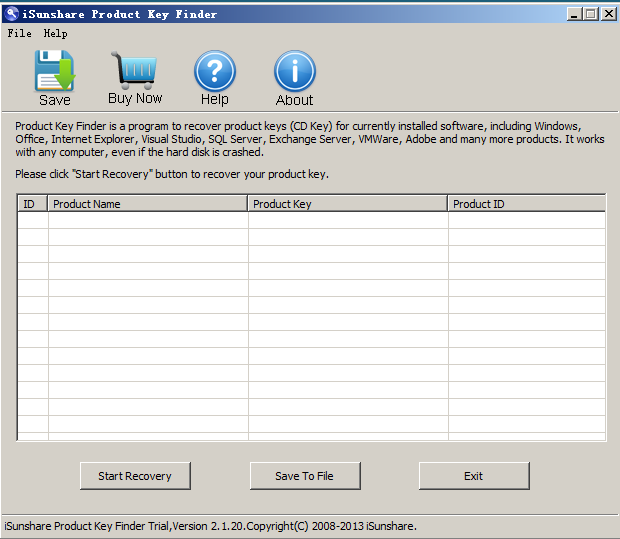
Task: Open the File menu
Action: pyautogui.click(x=19, y=33)
